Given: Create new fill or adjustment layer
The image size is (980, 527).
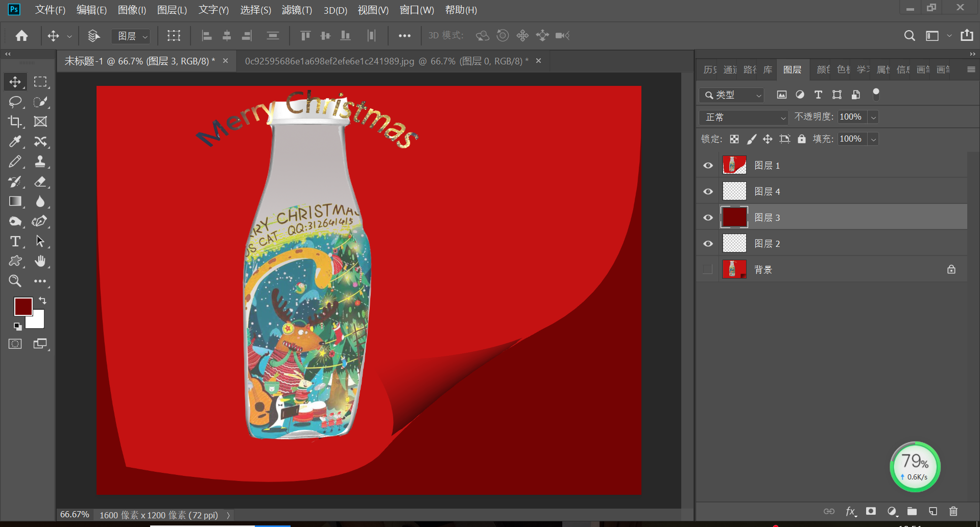Looking at the screenshot, I should click(892, 511).
